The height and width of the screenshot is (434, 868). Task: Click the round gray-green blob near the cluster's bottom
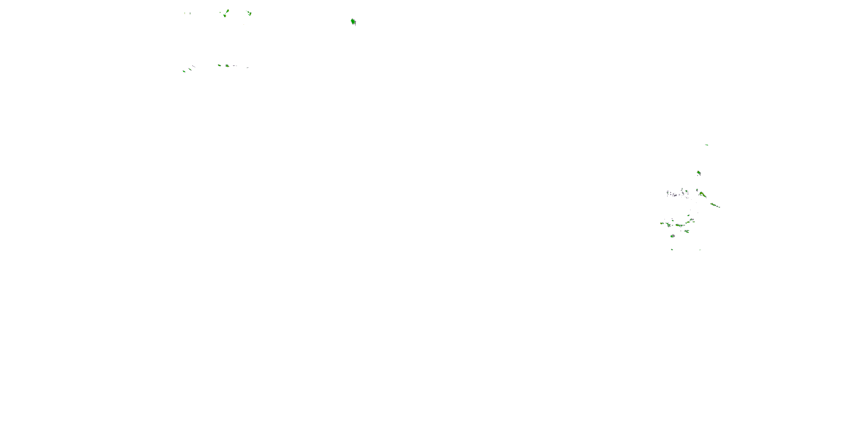click(673, 236)
